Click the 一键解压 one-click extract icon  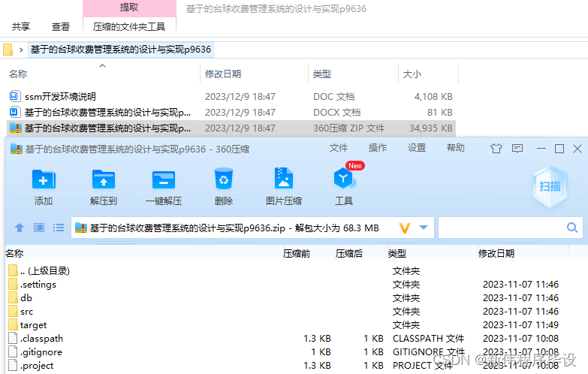click(164, 179)
